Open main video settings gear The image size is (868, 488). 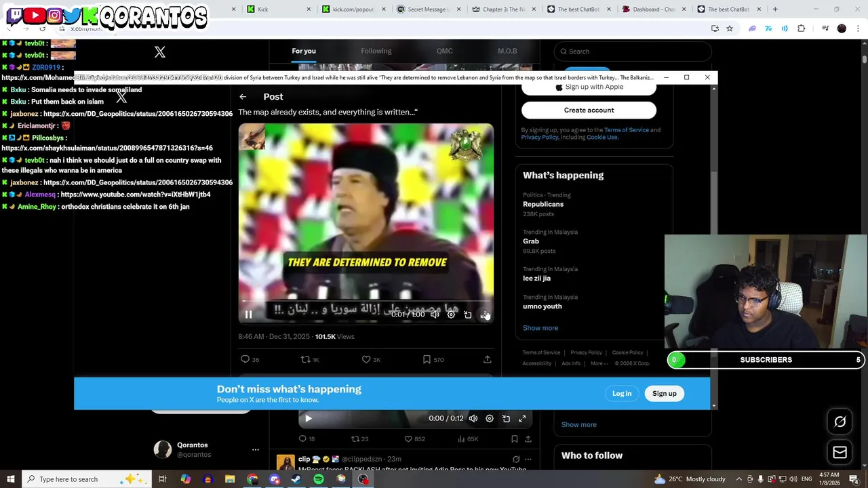pos(451,314)
